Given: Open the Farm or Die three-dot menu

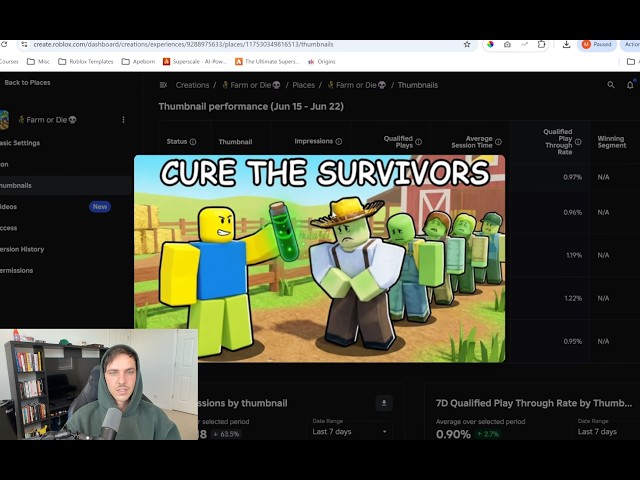Looking at the screenshot, I should pyautogui.click(x=123, y=120).
